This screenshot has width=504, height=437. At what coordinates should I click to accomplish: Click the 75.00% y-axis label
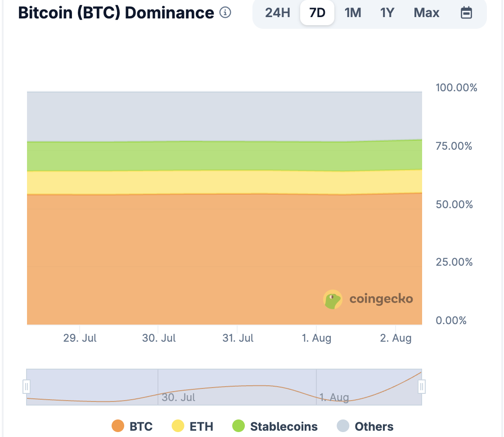pos(454,146)
